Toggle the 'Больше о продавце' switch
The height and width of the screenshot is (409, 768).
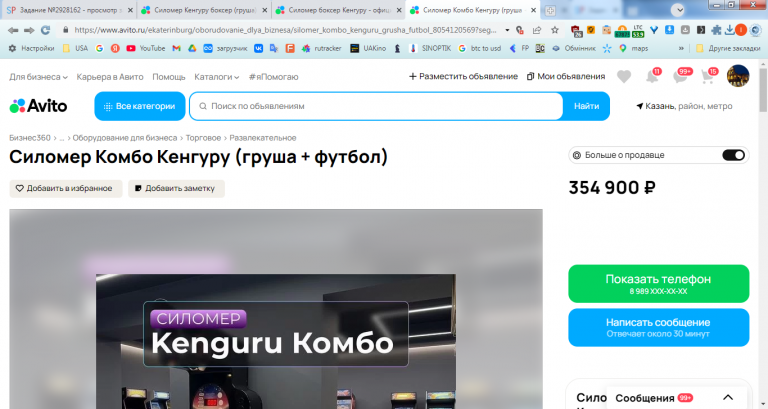click(733, 155)
